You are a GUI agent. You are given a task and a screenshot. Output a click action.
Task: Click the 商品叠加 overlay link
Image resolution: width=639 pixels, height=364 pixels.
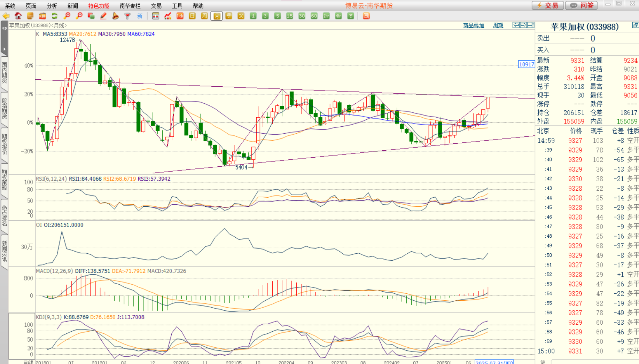[x=474, y=25]
